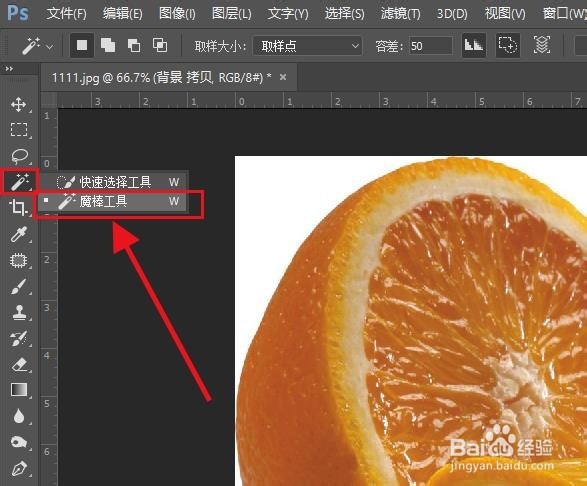Select the Gradient tool

click(x=19, y=390)
